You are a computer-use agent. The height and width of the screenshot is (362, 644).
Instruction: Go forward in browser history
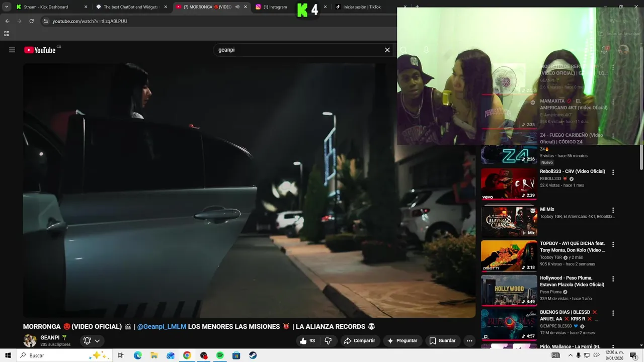click(19, 21)
